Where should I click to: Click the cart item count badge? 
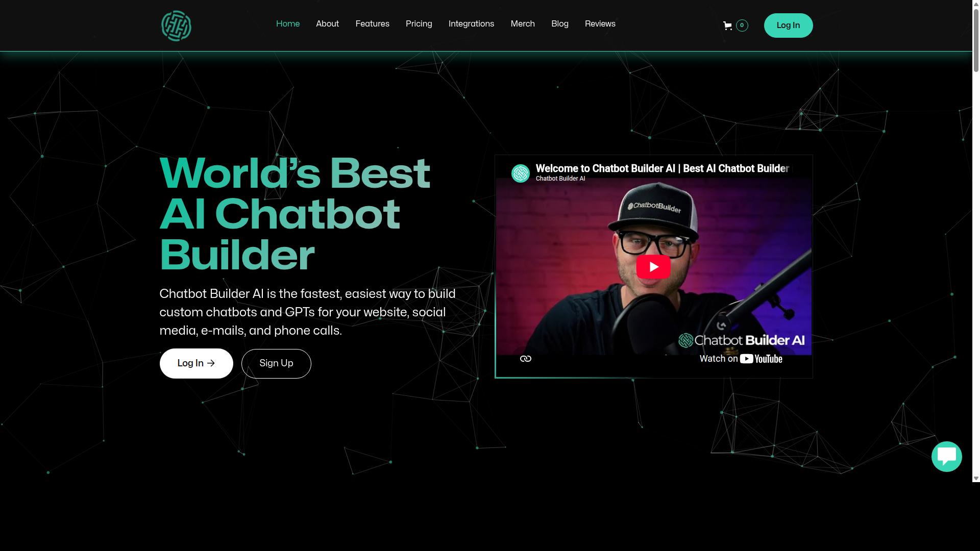click(742, 26)
